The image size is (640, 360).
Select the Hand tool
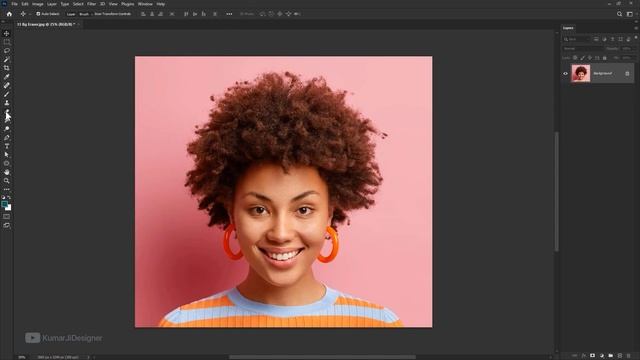7,172
